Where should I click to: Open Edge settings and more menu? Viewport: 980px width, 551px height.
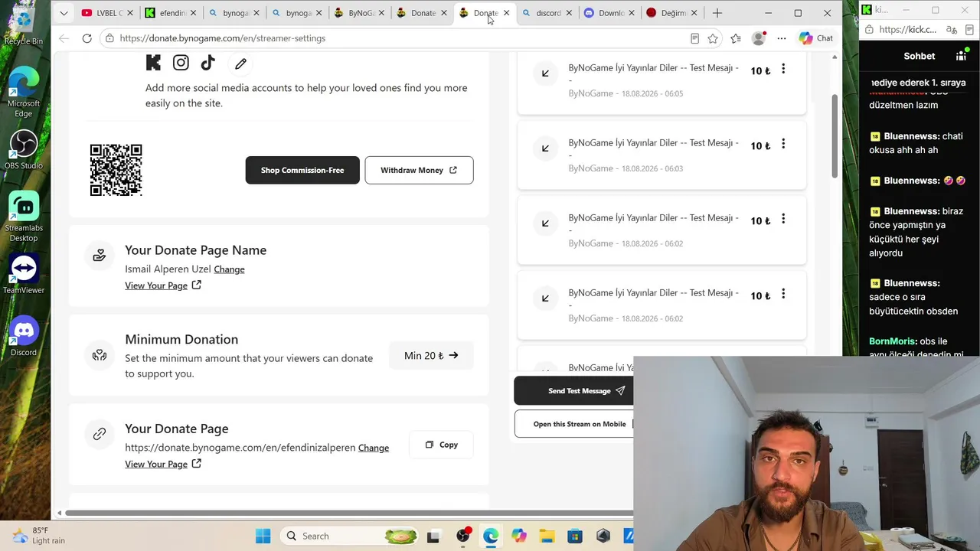coord(782,38)
